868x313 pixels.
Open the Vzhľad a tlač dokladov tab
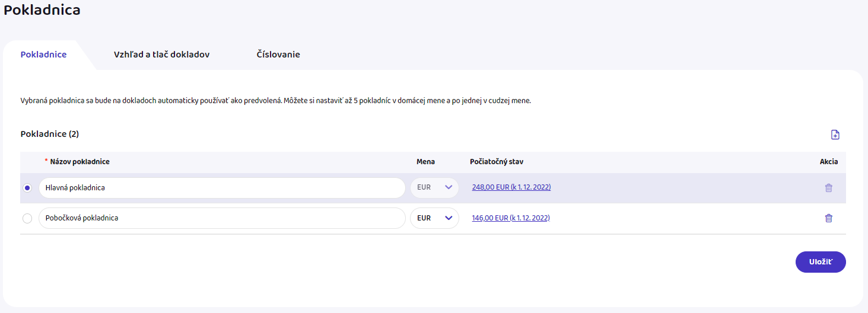tap(161, 55)
